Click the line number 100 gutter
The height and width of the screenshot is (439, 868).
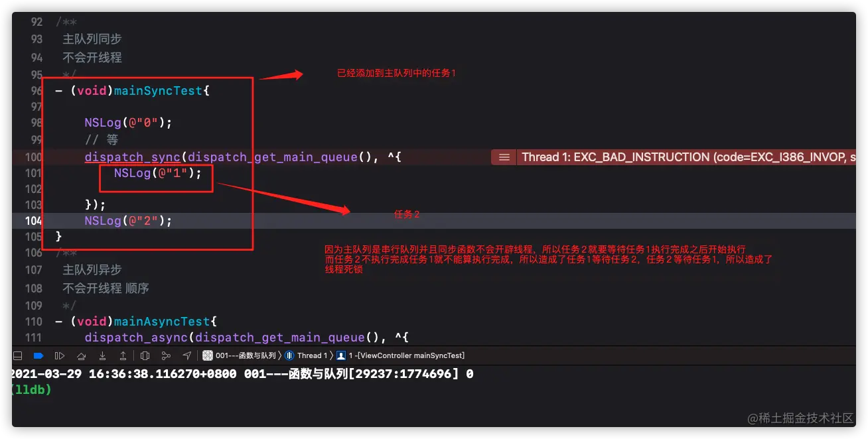pos(33,157)
